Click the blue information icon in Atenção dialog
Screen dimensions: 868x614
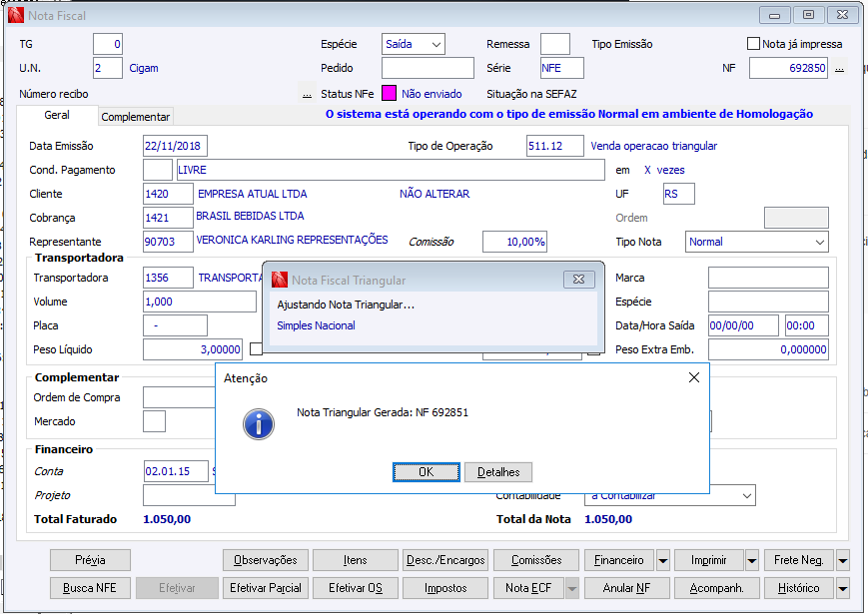point(259,424)
